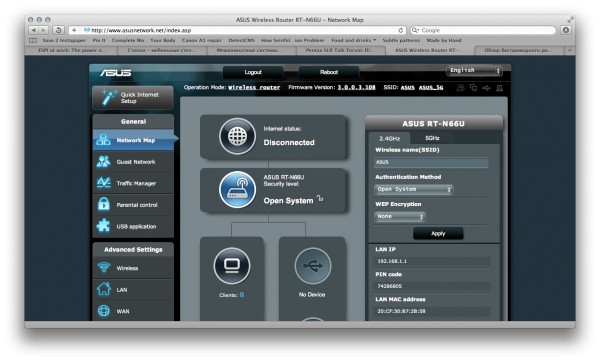
Task: Click the guest users status icon in header
Action: 461,88
